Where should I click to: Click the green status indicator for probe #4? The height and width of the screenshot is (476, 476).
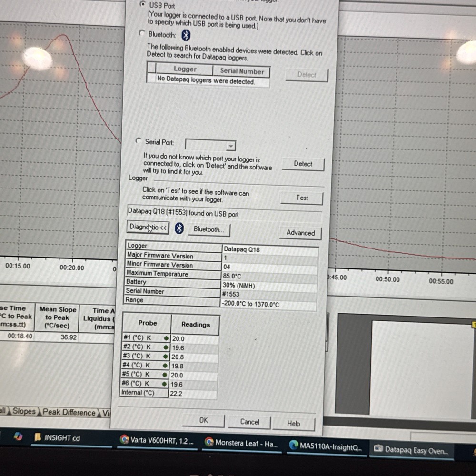[164, 366]
